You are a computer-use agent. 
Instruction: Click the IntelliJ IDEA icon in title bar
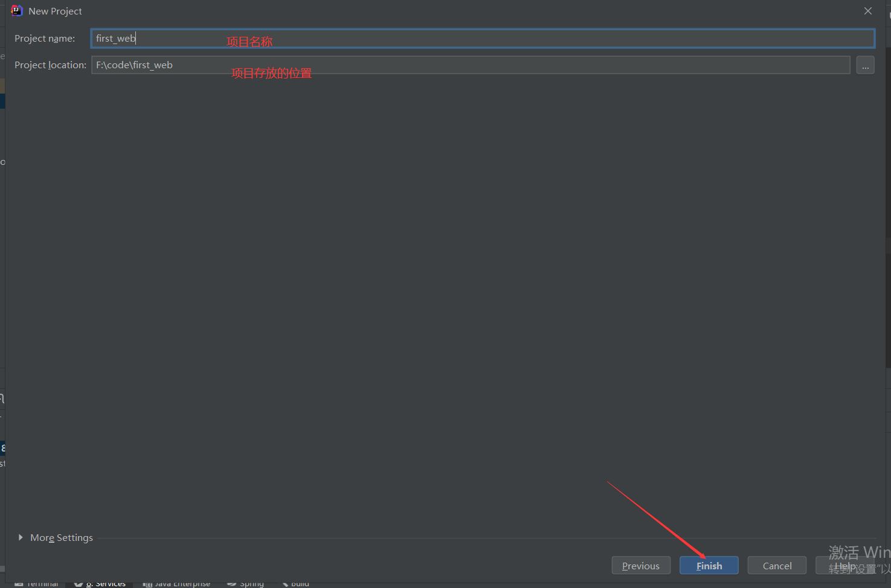(16, 11)
